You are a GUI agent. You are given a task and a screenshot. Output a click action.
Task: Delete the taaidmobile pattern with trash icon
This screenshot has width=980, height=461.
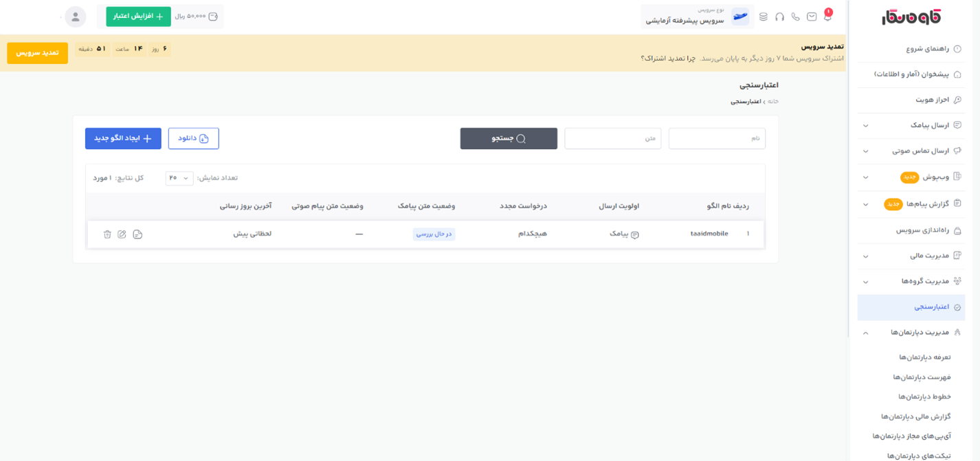coord(107,234)
